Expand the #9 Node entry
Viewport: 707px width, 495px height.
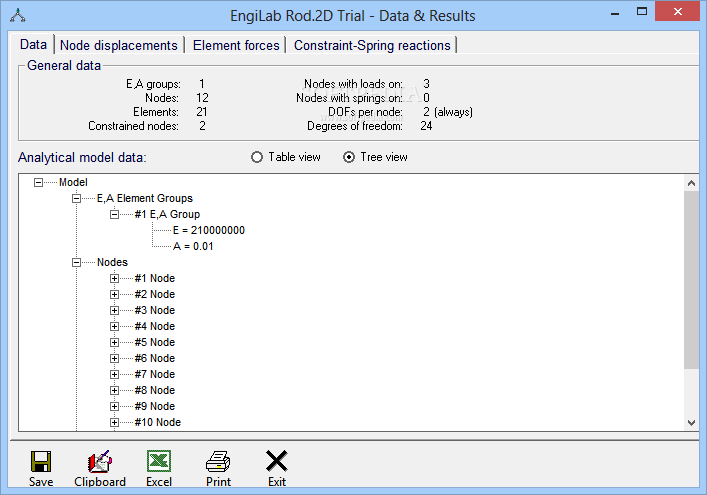click(x=115, y=407)
